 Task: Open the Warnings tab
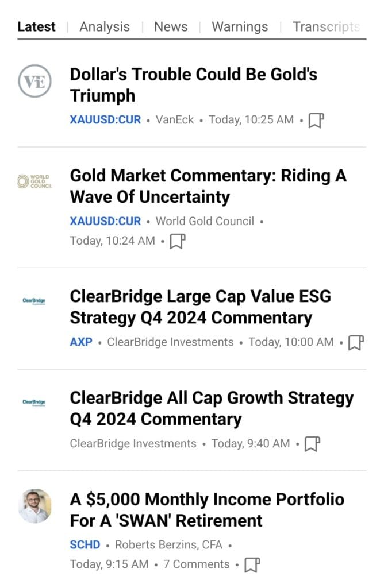[x=240, y=26]
